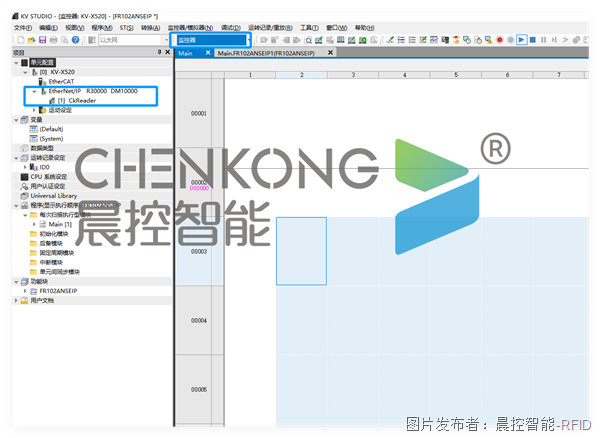Viewport: 600px width, 438px height.
Task: Click the monitor with warning triangle icon
Action: [488, 40]
